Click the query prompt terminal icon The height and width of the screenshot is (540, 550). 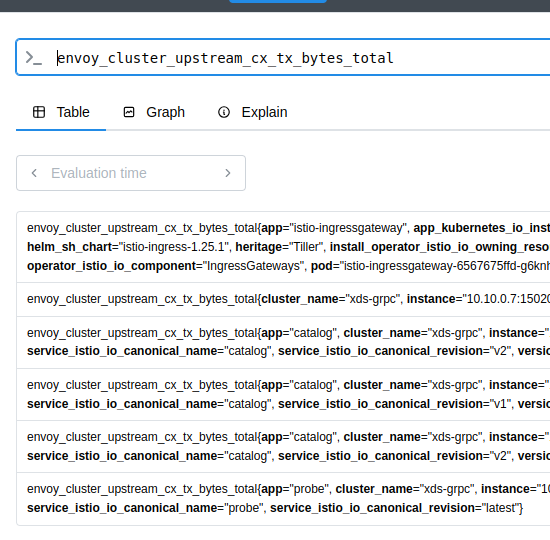coord(34,58)
